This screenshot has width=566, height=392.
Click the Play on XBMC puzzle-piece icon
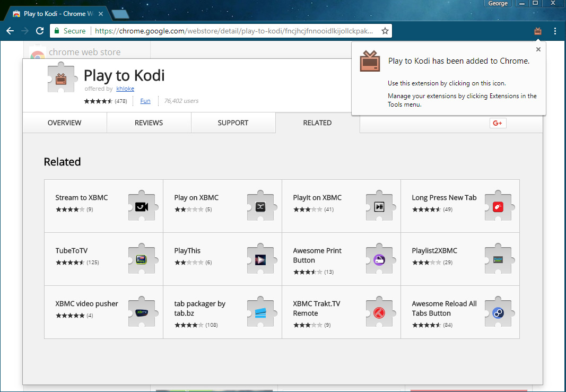(x=260, y=205)
